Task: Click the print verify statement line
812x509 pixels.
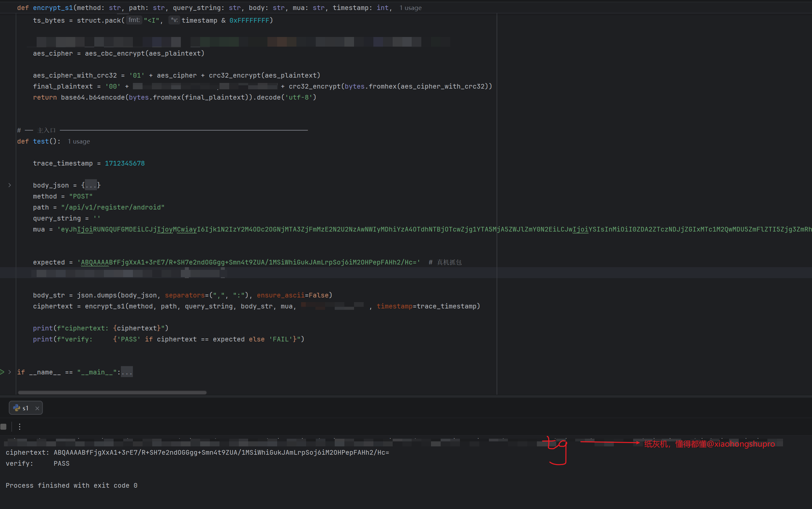Action: (169, 339)
